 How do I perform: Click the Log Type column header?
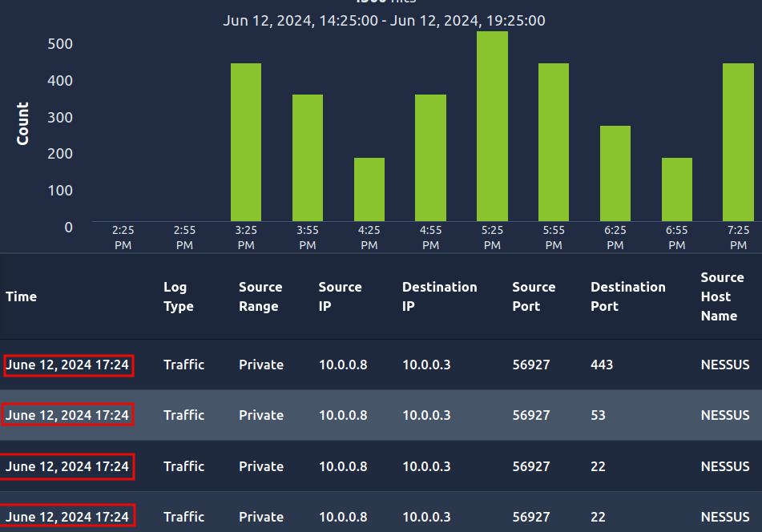click(x=179, y=296)
